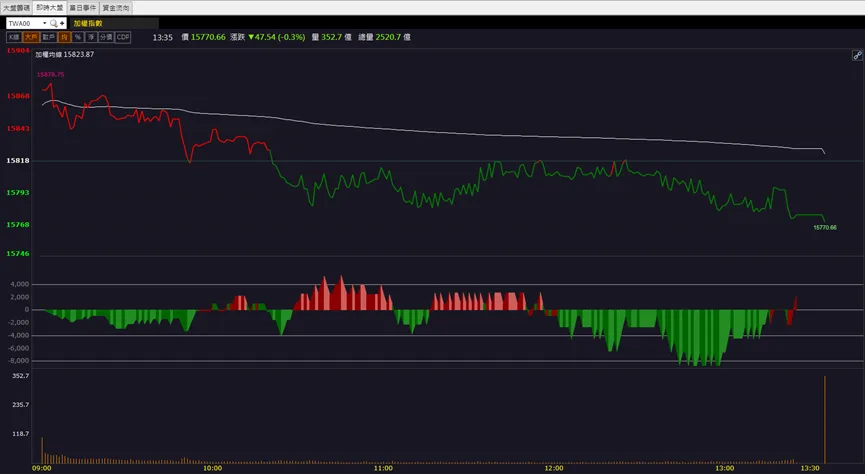Click the 13:35 time readout
This screenshot has height=474, width=865.
[163, 38]
